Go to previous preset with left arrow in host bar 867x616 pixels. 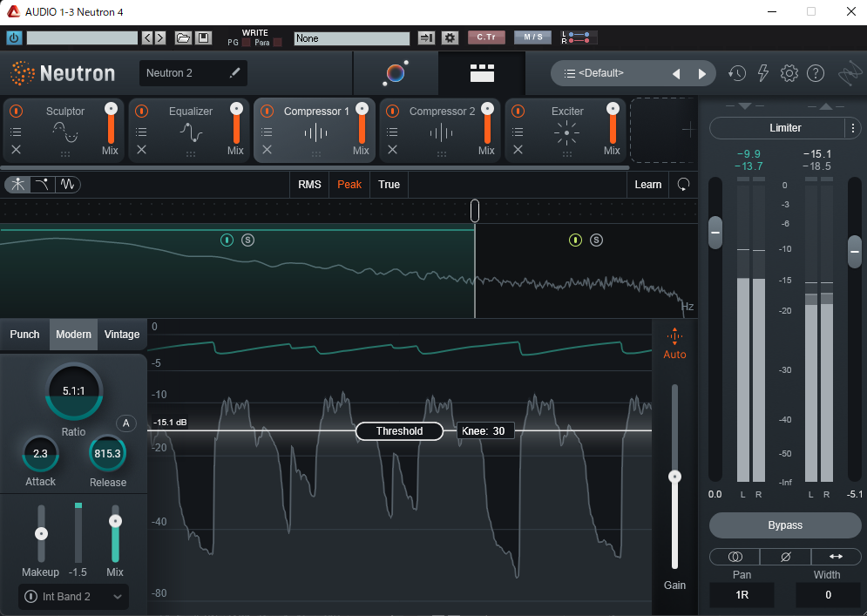tap(147, 37)
